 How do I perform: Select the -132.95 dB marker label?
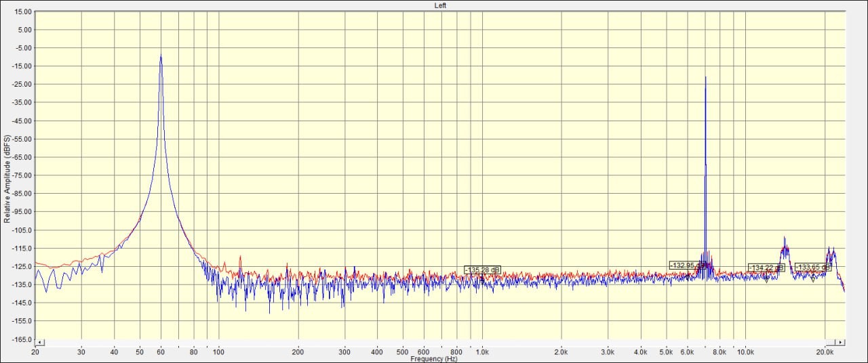click(686, 265)
